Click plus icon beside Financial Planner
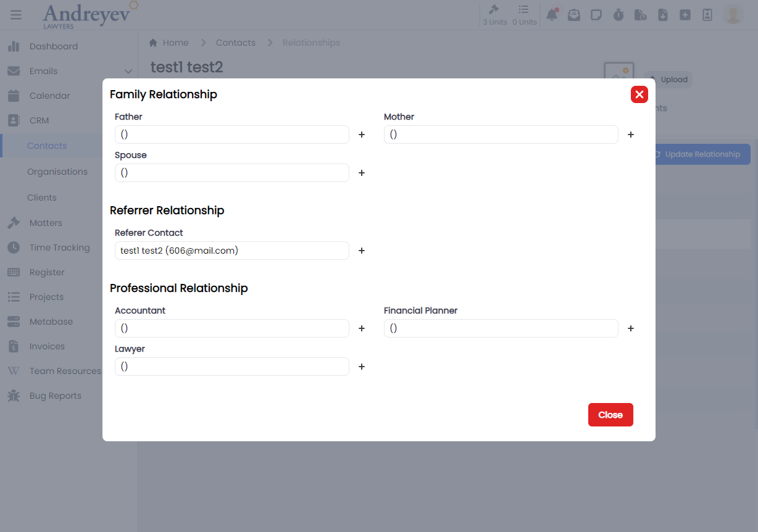This screenshot has height=532, width=758. (631, 328)
